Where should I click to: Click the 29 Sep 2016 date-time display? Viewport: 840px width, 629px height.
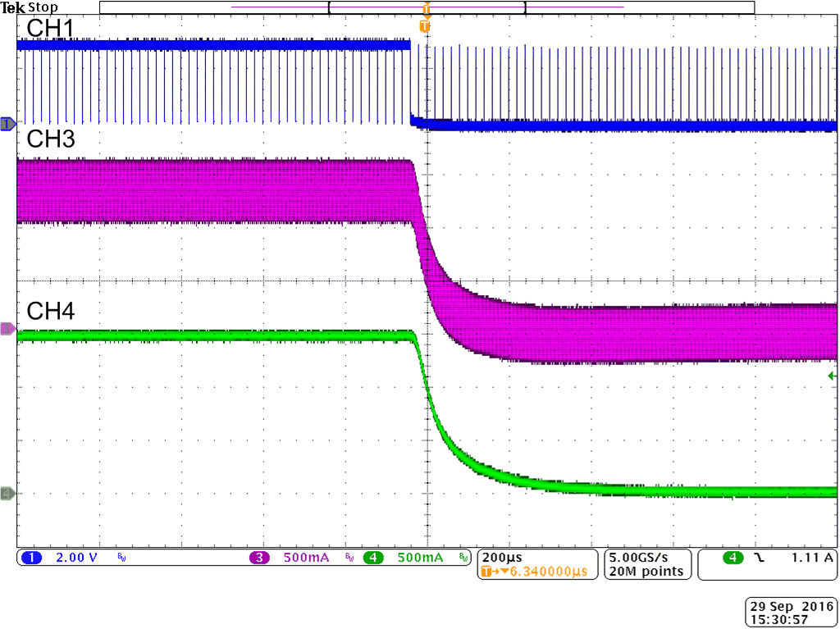pyautogui.click(x=790, y=611)
